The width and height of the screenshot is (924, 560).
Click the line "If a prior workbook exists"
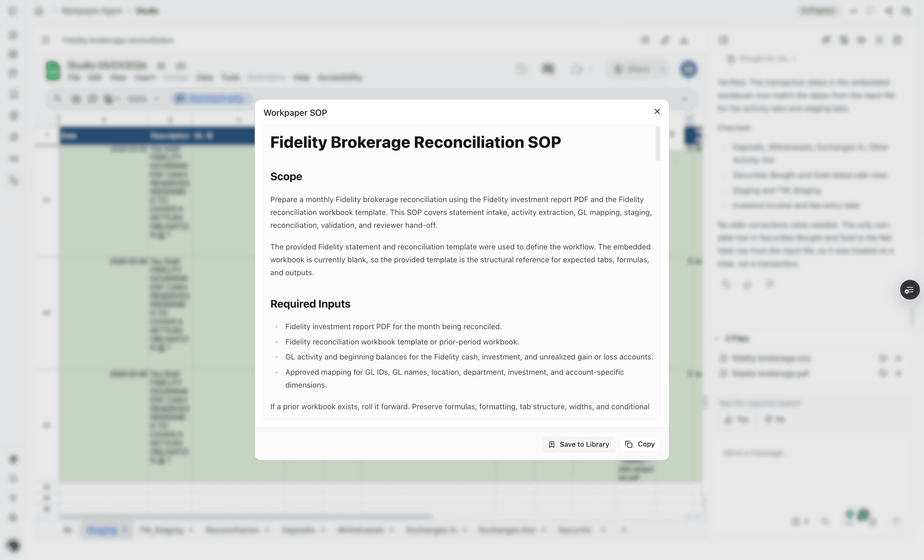click(x=460, y=407)
